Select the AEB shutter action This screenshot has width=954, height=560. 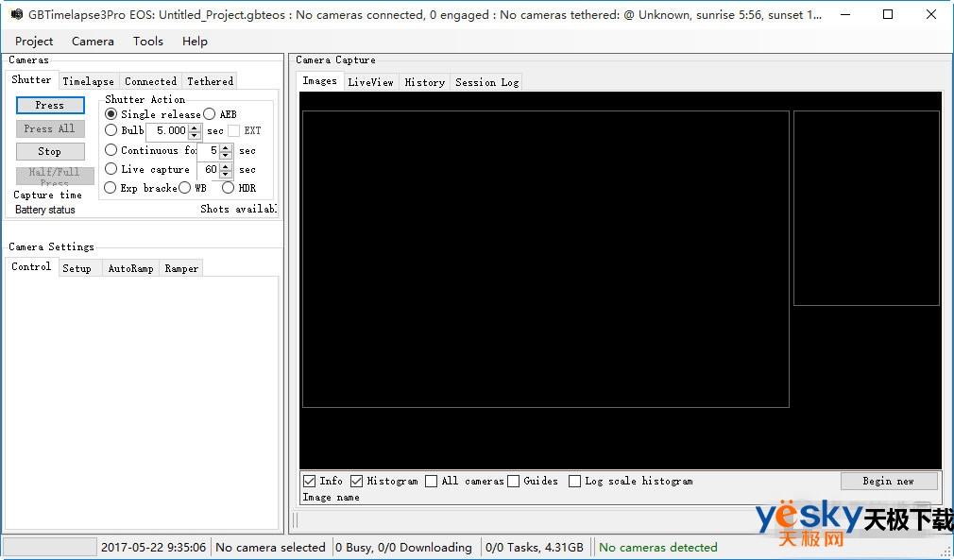(210, 114)
